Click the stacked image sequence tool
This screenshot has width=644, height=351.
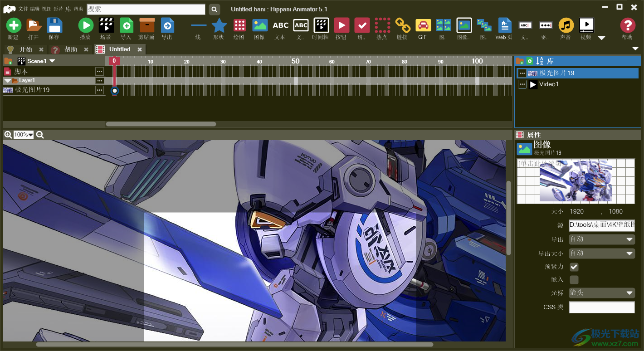coord(484,25)
